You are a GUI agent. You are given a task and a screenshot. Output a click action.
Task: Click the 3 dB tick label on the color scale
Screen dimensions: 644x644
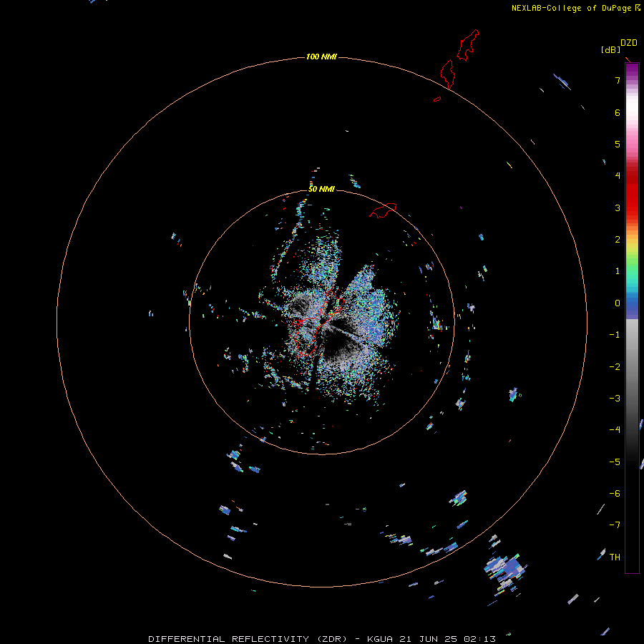618,208
